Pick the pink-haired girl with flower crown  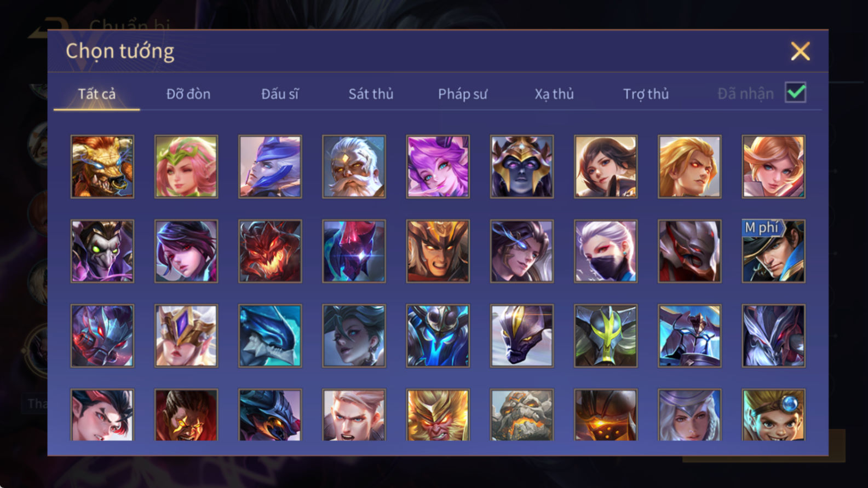[x=186, y=167]
